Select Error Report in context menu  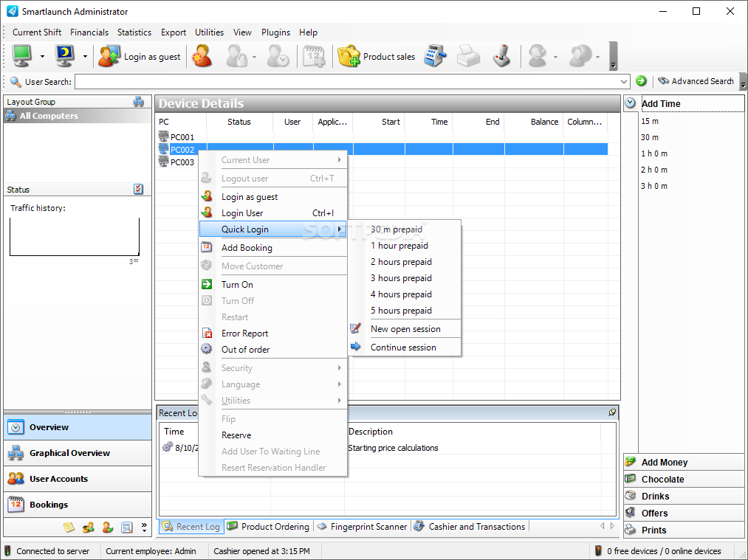coord(273,333)
